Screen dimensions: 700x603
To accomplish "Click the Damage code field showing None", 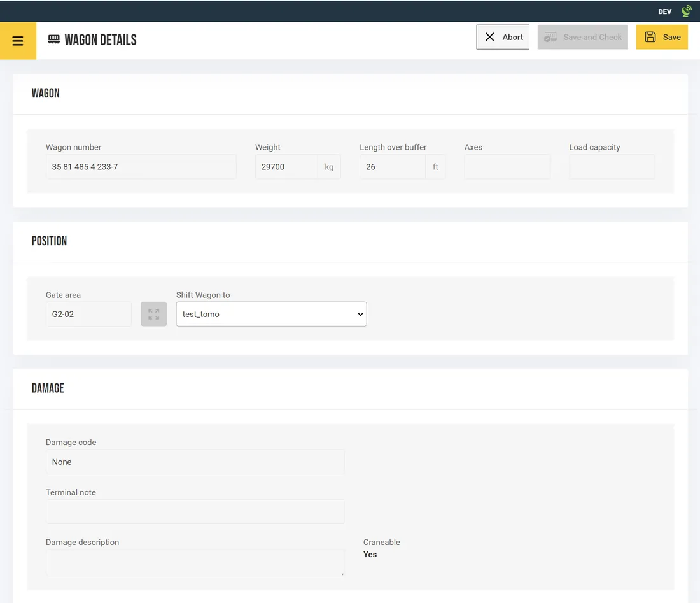I will [195, 462].
